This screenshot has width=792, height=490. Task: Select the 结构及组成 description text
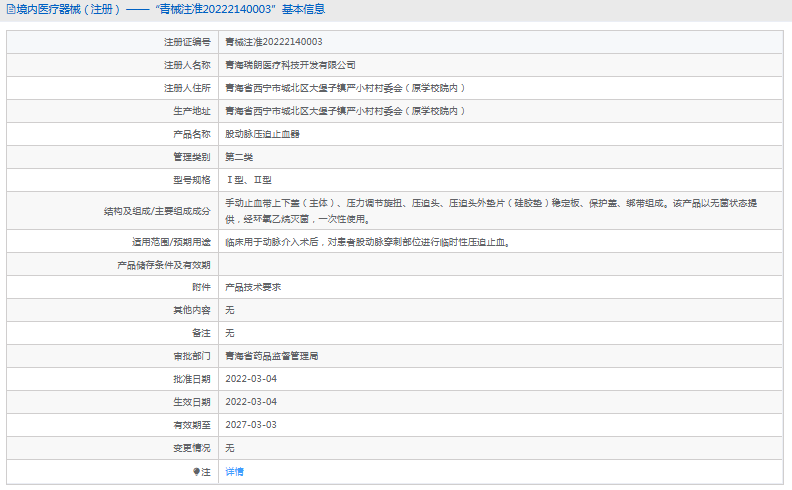491,211
